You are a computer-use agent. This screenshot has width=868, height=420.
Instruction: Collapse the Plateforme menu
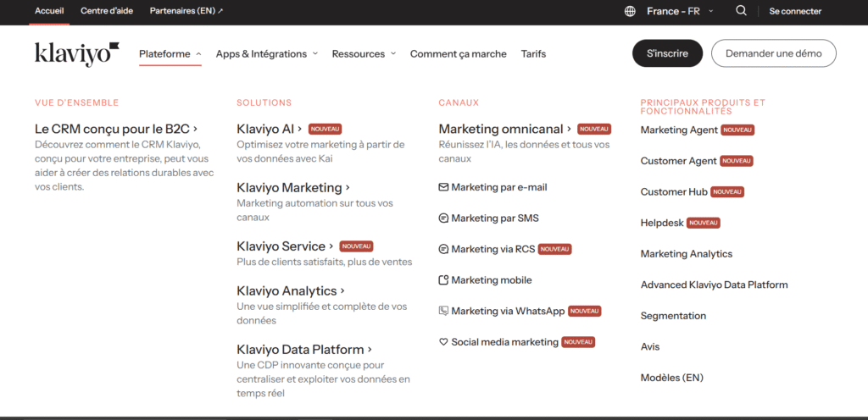[170, 54]
